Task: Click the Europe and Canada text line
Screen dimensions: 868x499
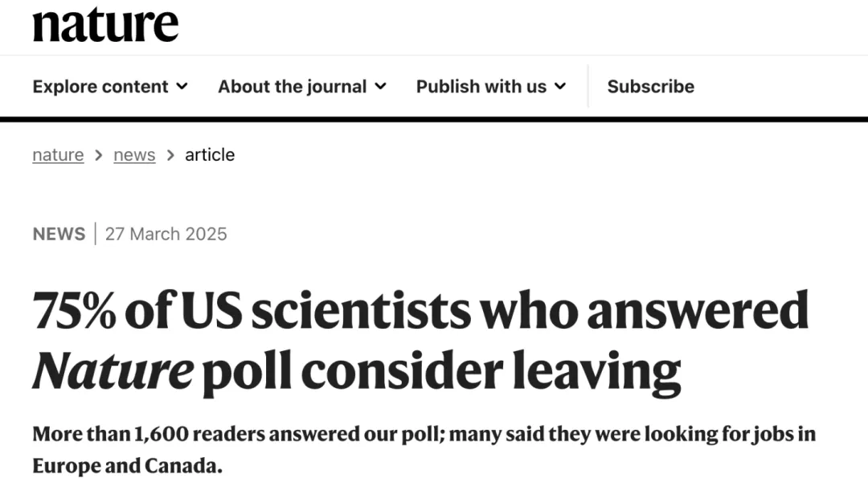Action: [x=127, y=466]
